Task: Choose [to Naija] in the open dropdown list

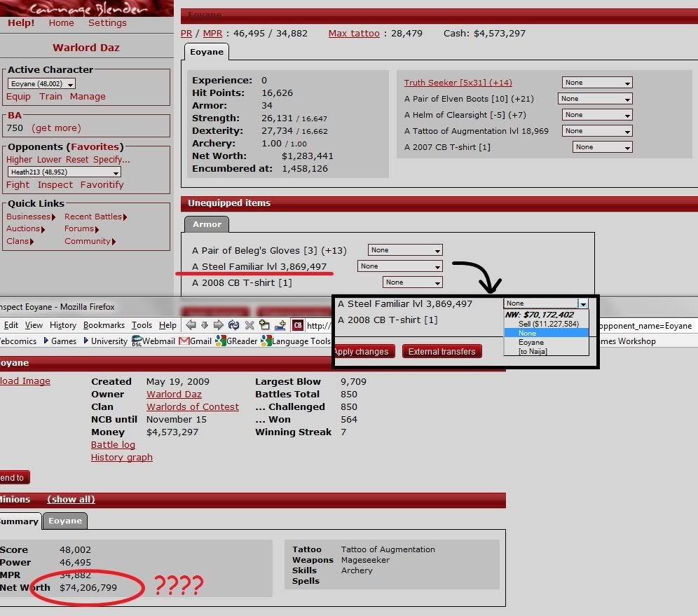Action: pos(547,351)
